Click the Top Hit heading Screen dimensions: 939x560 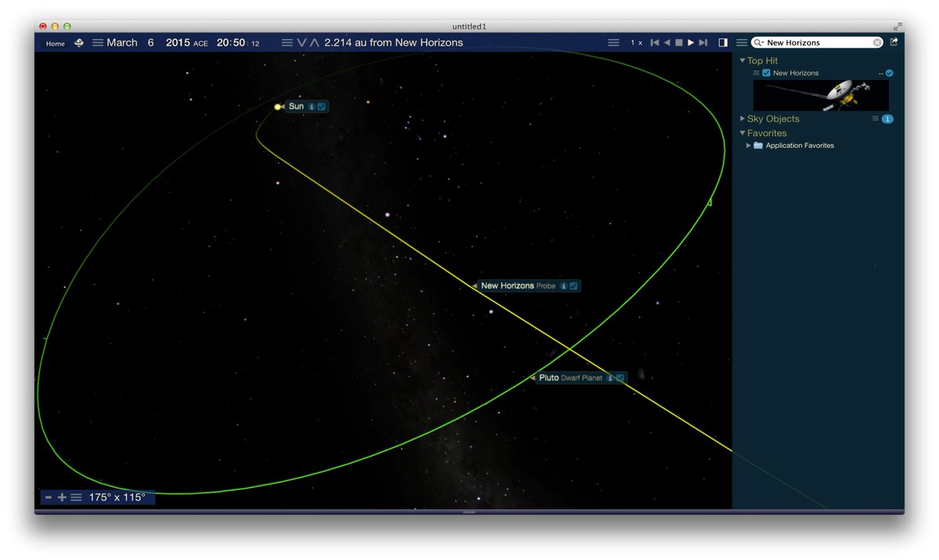point(762,60)
